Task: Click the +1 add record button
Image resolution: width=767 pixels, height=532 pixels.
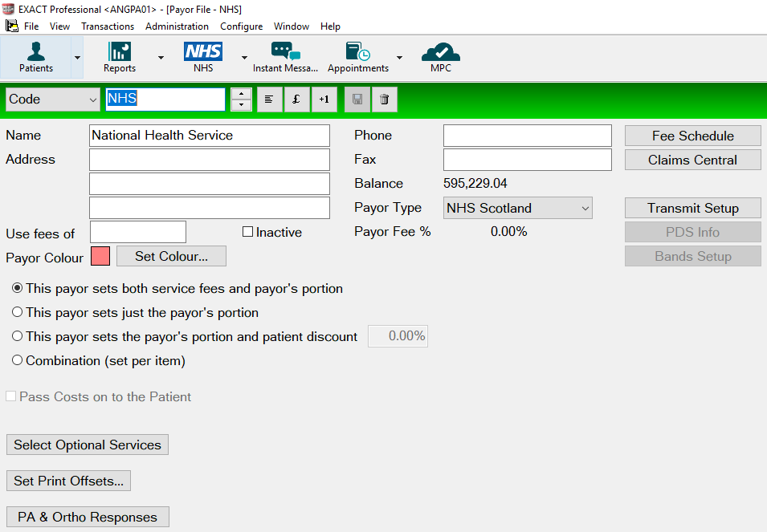Action: [324, 99]
